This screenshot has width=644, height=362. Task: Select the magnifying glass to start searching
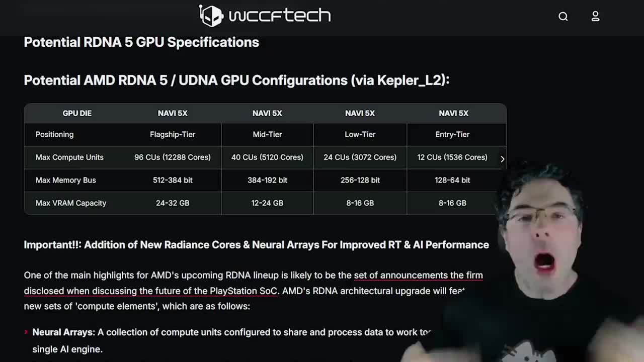coord(563,16)
